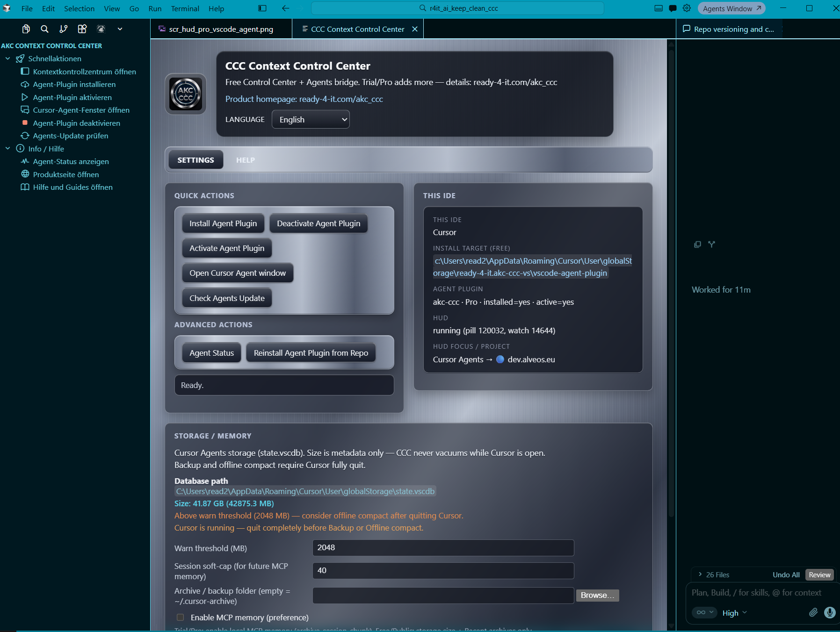The image size is (840, 632).
Task: Click Activate Agent Plugin button
Action: (227, 248)
